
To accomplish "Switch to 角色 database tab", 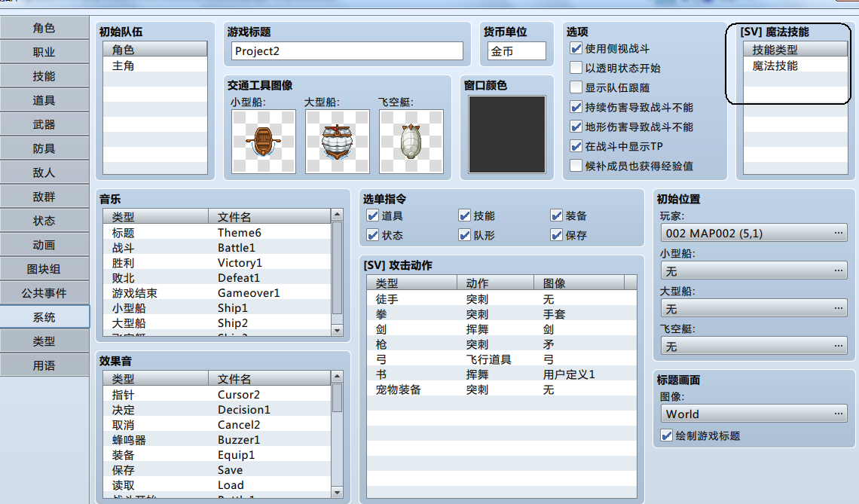I will pyautogui.click(x=44, y=28).
